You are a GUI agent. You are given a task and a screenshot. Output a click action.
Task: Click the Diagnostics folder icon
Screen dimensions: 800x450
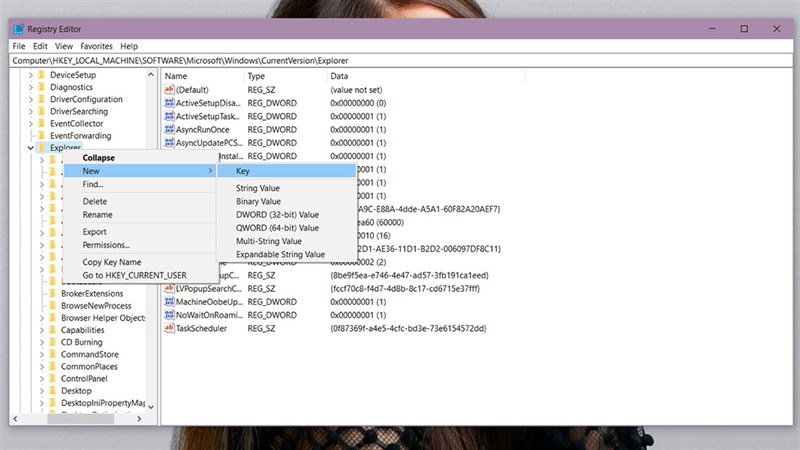tap(42, 87)
